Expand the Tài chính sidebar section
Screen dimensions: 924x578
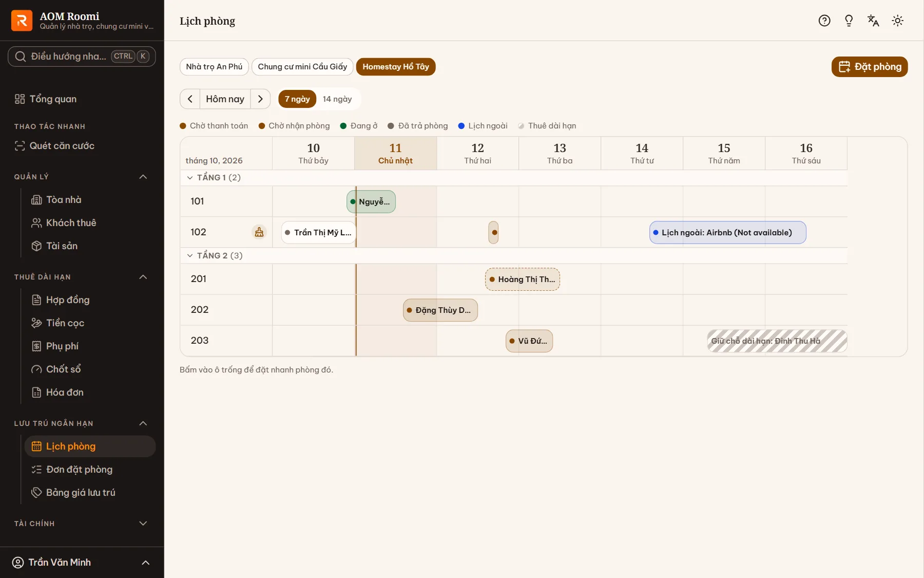pyautogui.click(x=143, y=524)
